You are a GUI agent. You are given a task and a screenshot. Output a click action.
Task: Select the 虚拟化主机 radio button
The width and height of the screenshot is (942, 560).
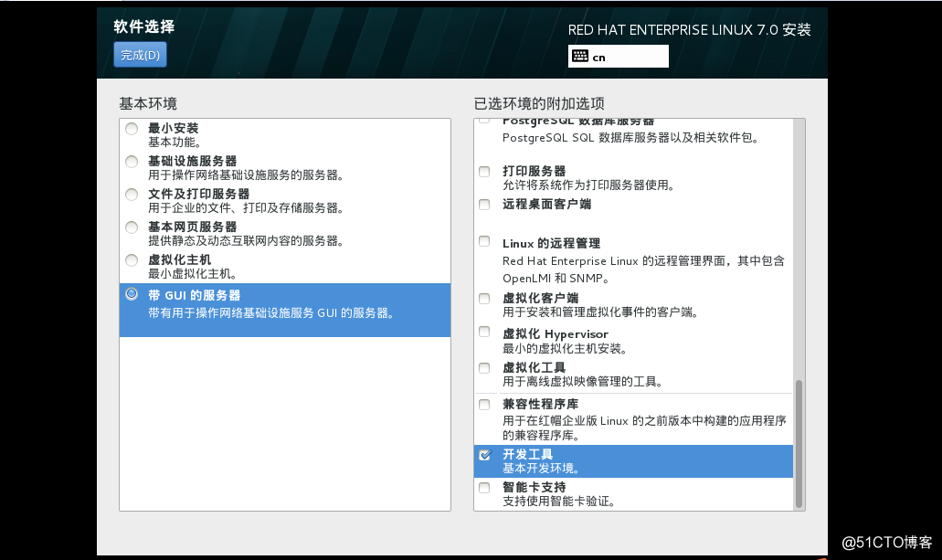(x=132, y=260)
